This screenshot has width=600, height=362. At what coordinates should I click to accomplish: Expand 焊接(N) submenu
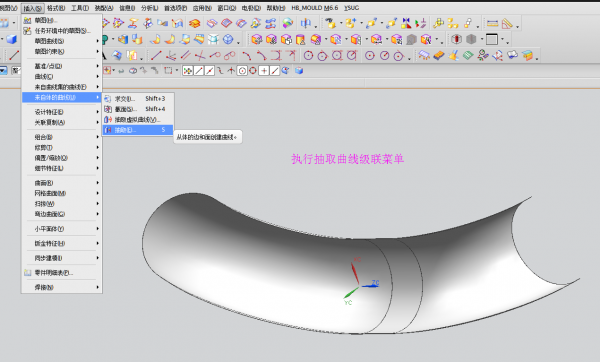(61, 287)
